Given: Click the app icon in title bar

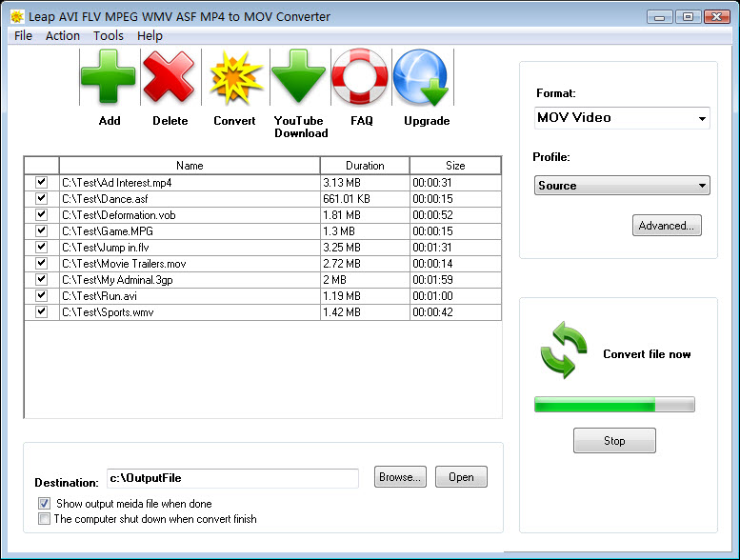Looking at the screenshot, I should (x=17, y=17).
